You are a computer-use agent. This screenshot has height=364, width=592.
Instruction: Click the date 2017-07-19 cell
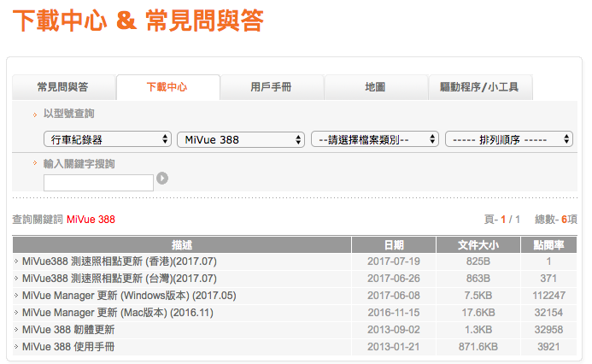394,261
